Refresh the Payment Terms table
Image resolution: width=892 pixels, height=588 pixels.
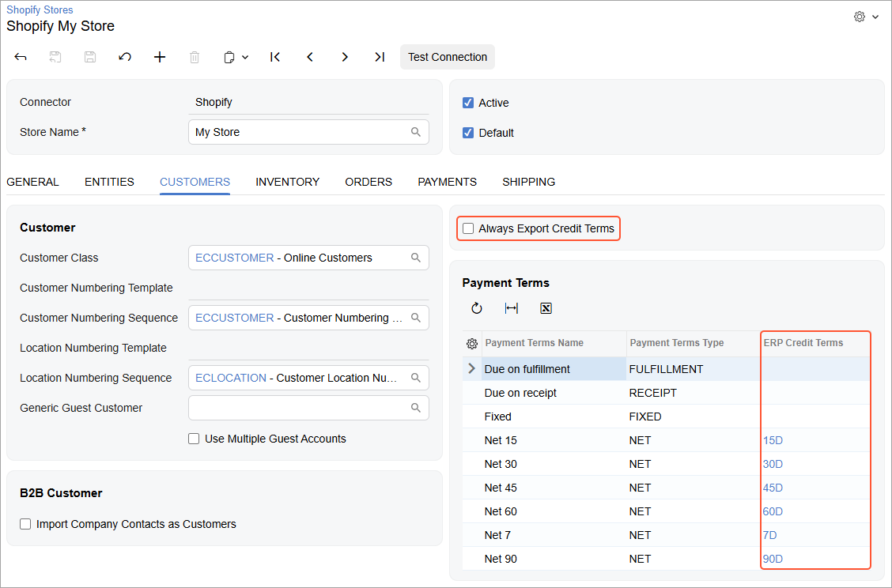(476, 308)
